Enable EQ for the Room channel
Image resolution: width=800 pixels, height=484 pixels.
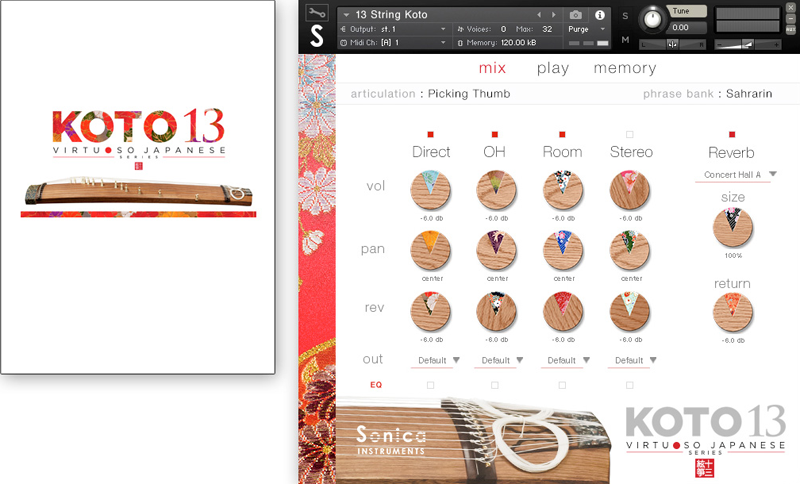(562, 385)
